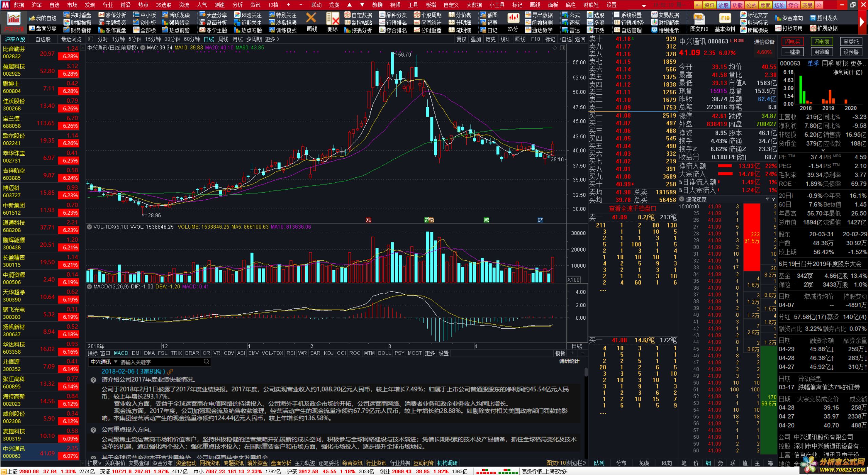Open the 分析 menu
The width and height of the screenshot is (868, 475).
(x=237, y=5)
